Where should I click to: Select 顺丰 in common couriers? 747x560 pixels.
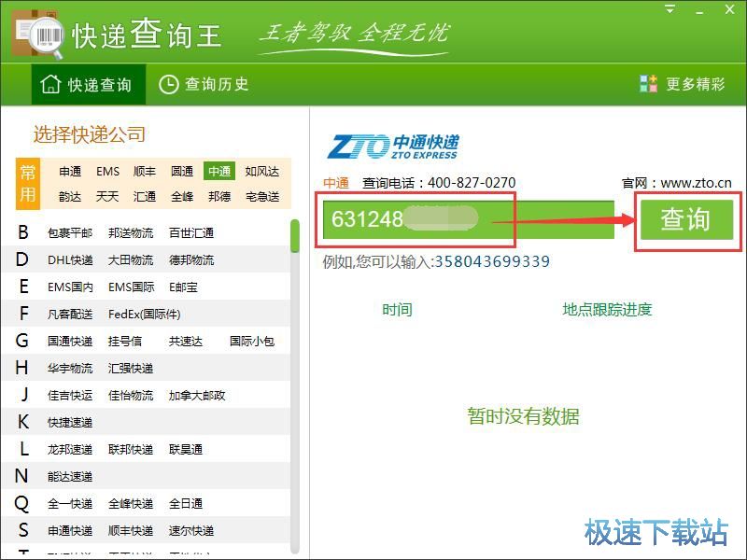pos(145,172)
